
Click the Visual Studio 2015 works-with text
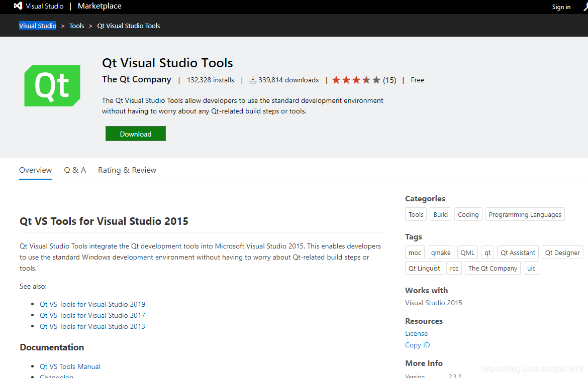click(434, 303)
